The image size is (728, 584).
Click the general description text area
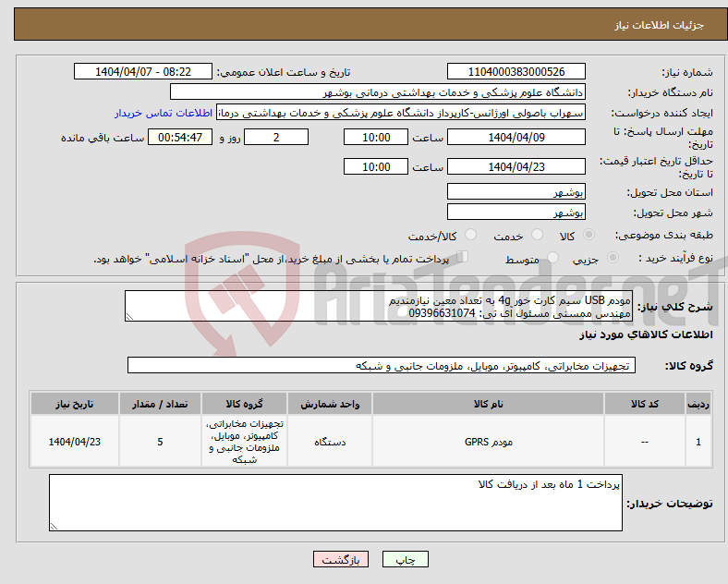[379, 306]
